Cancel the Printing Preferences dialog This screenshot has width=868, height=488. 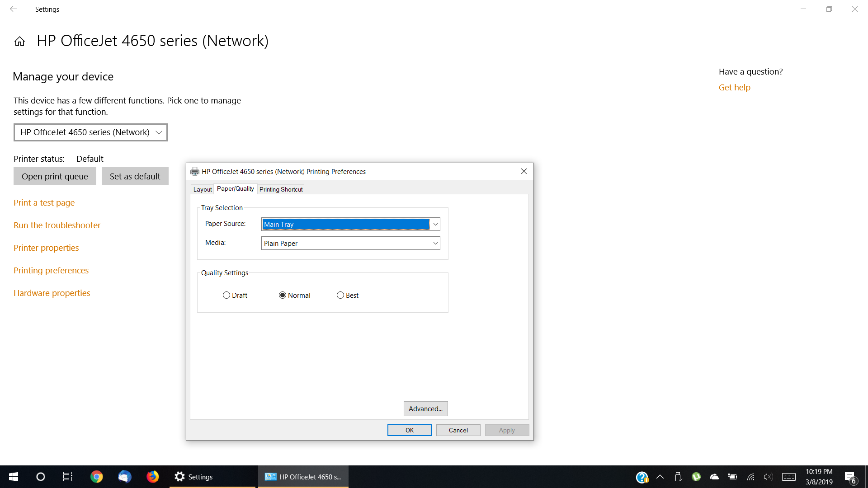tap(458, 430)
